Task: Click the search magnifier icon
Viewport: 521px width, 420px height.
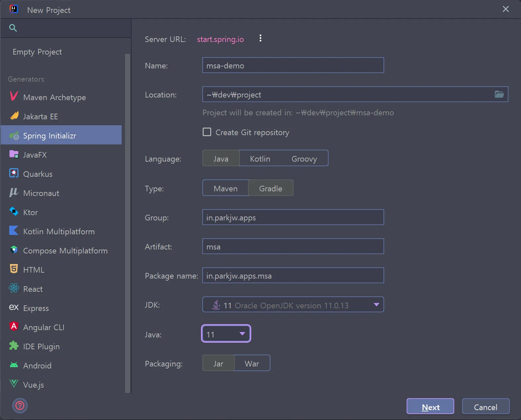Action: click(13, 28)
